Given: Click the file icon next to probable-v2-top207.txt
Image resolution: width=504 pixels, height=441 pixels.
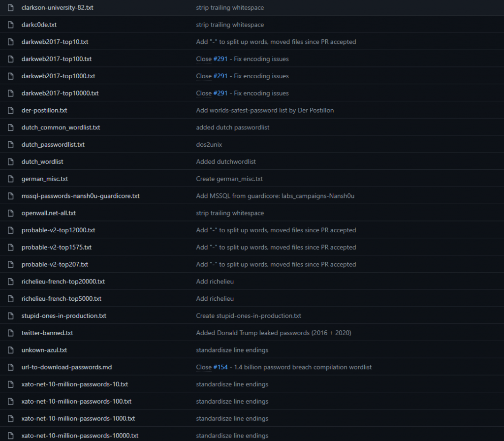Looking at the screenshot, I should tap(10, 264).
